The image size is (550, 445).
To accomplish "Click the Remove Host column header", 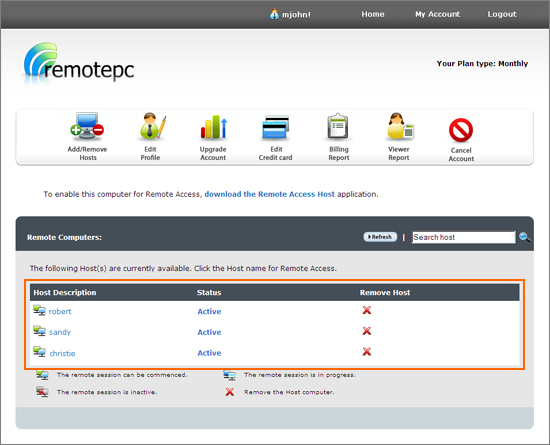I will (x=385, y=292).
